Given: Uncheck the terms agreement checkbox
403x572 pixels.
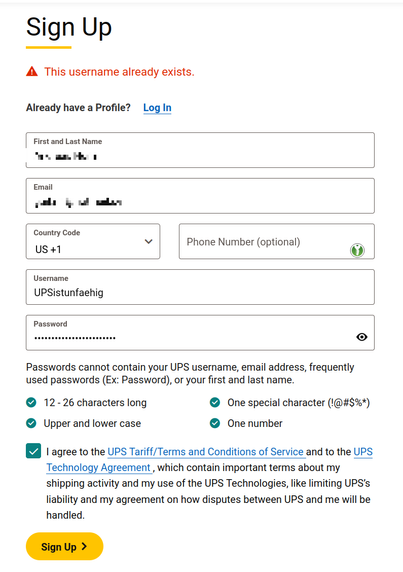Looking at the screenshot, I should (x=33, y=451).
